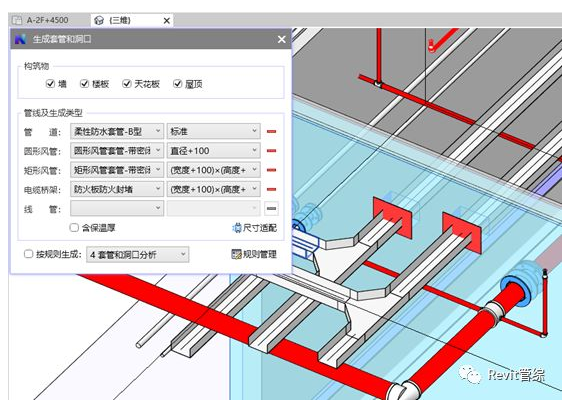
Task: Click the red minus icon in the 电缆桥架 row
Action: (271, 189)
